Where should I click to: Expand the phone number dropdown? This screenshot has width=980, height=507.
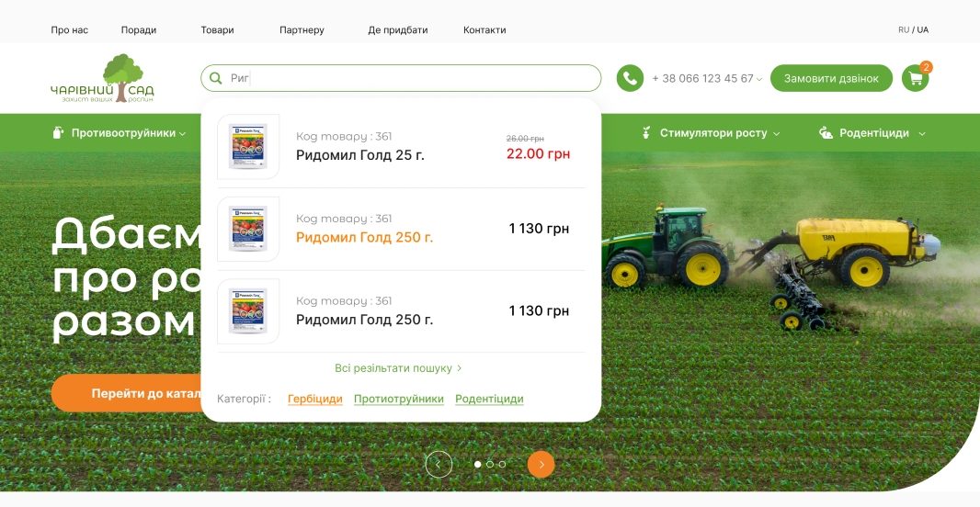(759, 79)
